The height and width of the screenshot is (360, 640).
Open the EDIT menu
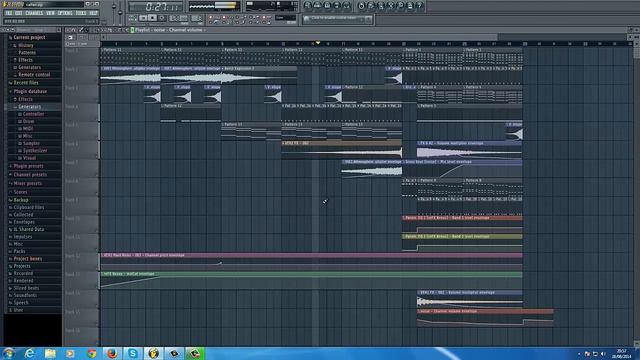click(x=18, y=13)
